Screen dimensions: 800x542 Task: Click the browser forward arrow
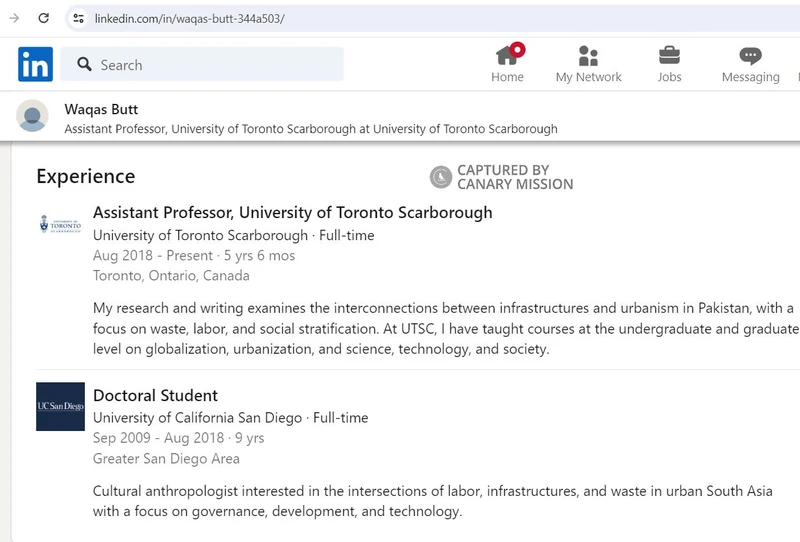pyautogui.click(x=14, y=18)
